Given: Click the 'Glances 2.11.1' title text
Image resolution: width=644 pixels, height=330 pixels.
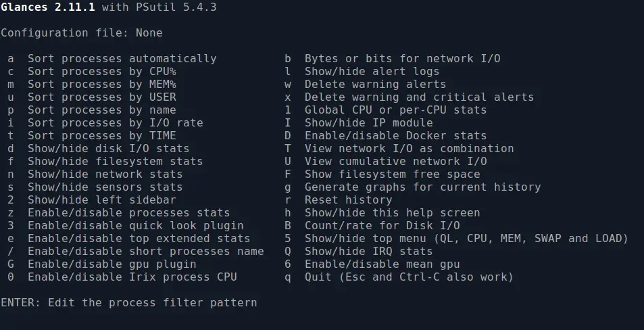Looking at the screenshot, I should (x=48, y=7).
